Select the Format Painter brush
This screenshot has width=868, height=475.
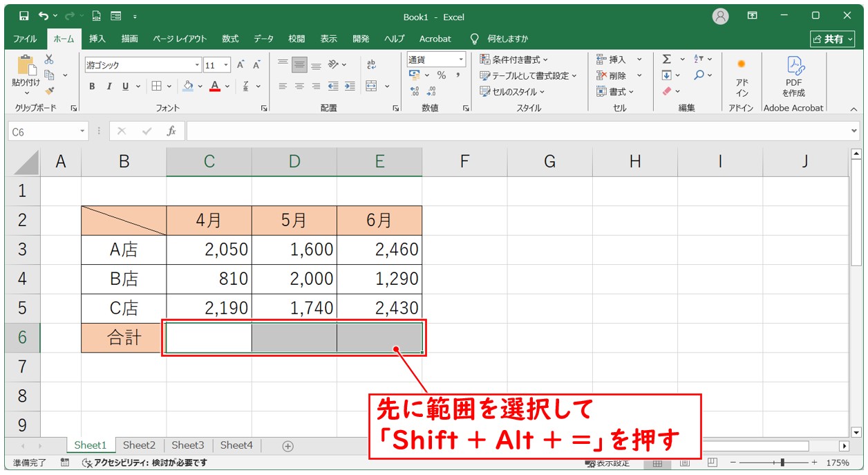(x=49, y=90)
